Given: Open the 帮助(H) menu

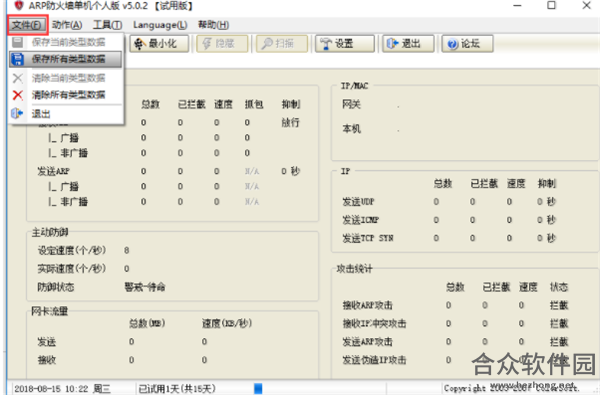Looking at the screenshot, I should point(213,25).
